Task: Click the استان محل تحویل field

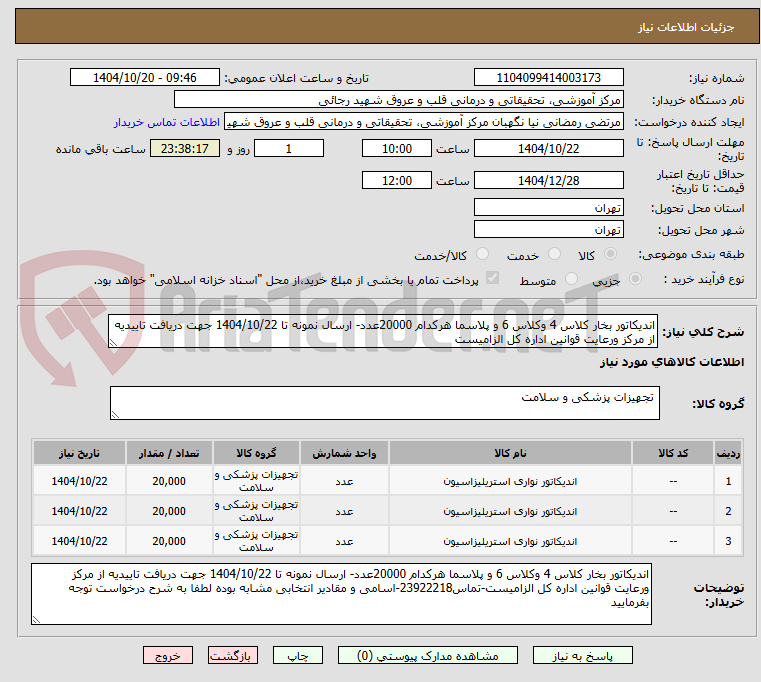Action: pyautogui.click(x=548, y=207)
